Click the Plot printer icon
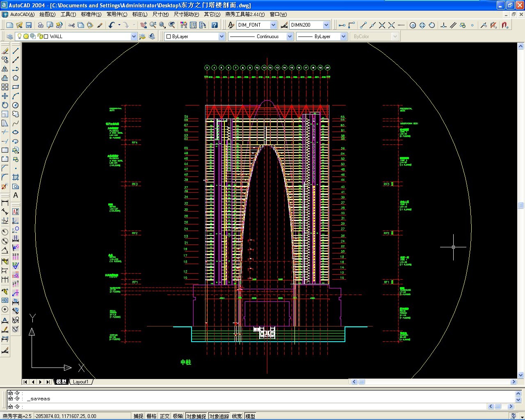Viewport: 525px width, 420px height. tap(41, 25)
